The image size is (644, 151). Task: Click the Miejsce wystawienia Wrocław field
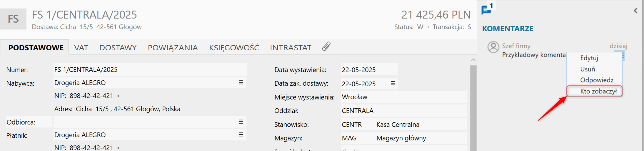(403, 97)
